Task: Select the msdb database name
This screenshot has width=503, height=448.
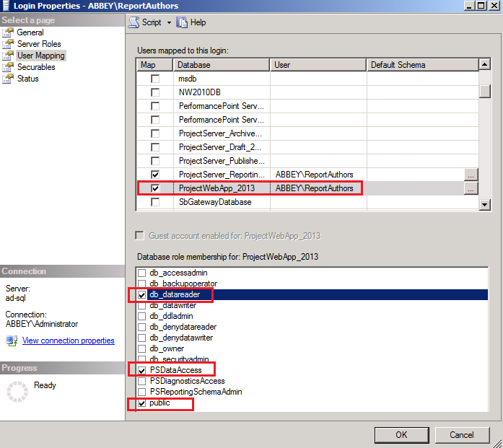Action: pos(188,79)
